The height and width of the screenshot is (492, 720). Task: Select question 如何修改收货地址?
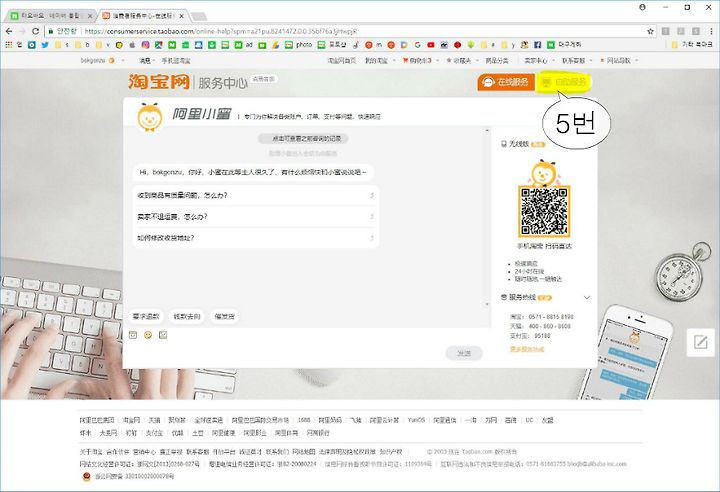[255, 238]
